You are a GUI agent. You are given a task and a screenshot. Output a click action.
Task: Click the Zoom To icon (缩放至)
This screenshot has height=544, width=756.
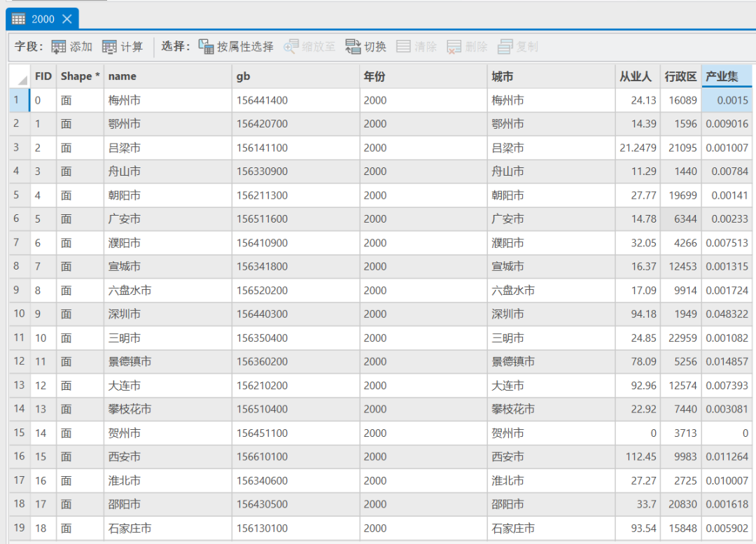click(291, 47)
